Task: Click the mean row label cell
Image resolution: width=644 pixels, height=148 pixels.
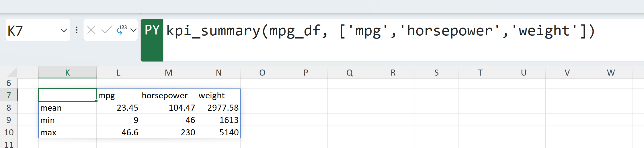Action: (x=67, y=108)
